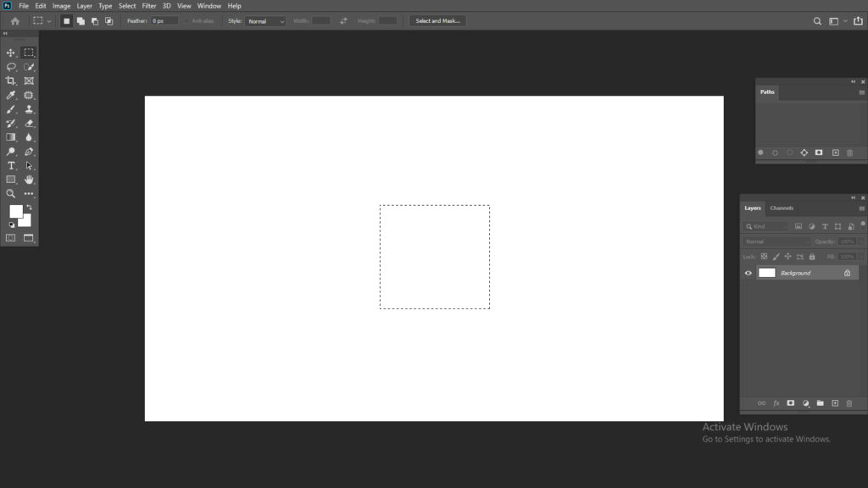The width and height of the screenshot is (868, 488).
Task: Open the Layers panel menu
Action: pos(861,208)
